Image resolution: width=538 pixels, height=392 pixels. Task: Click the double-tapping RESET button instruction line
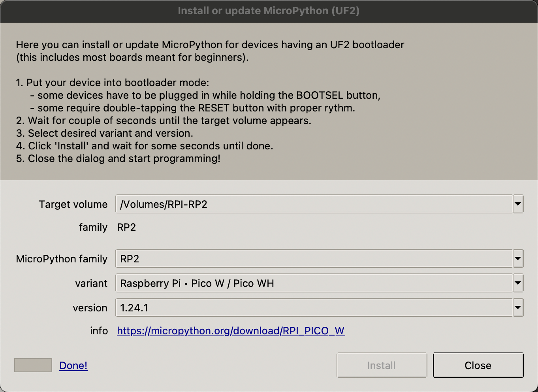[x=193, y=108]
